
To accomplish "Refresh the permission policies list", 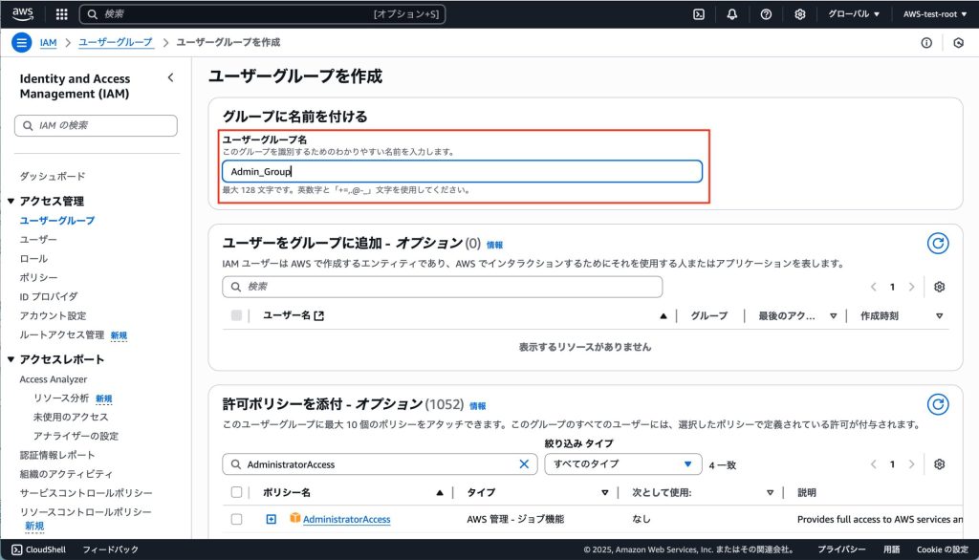I will (937, 404).
